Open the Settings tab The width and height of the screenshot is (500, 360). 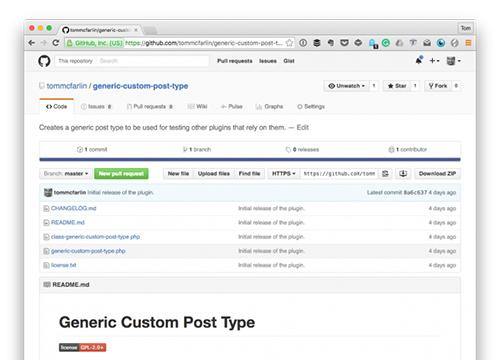pyautogui.click(x=311, y=107)
